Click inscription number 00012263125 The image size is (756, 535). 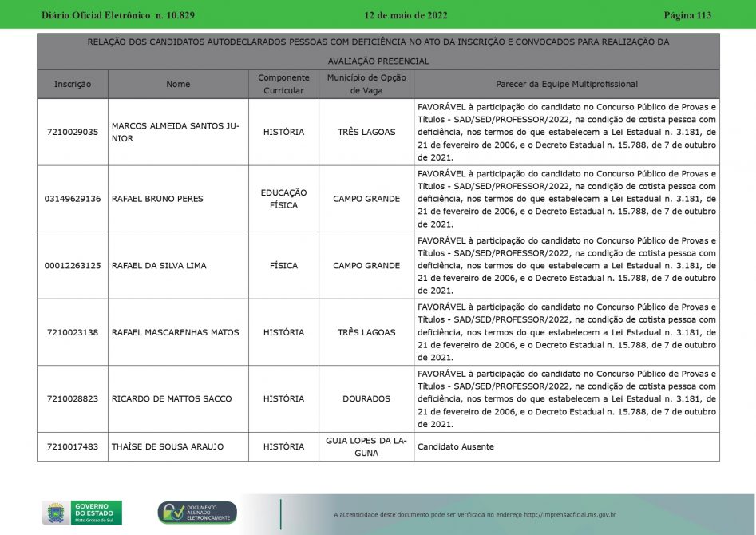73,265
